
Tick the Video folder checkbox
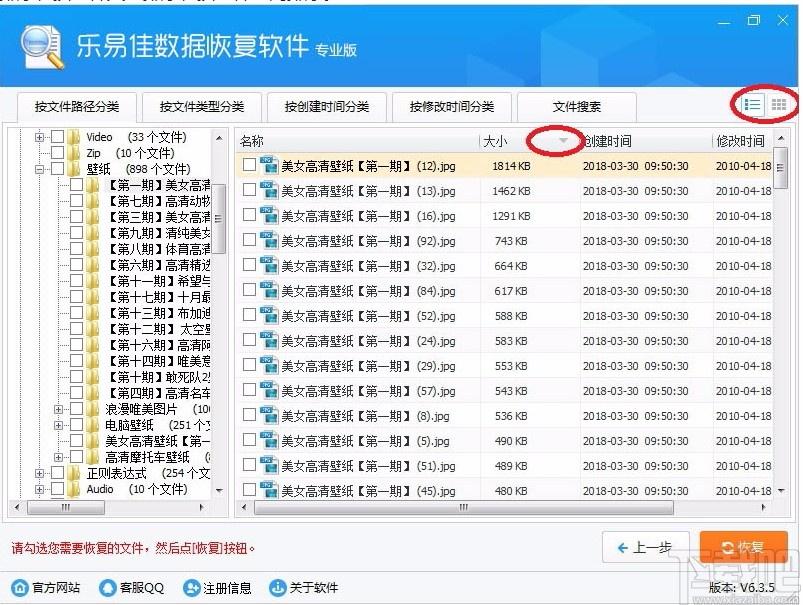point(57,136)
